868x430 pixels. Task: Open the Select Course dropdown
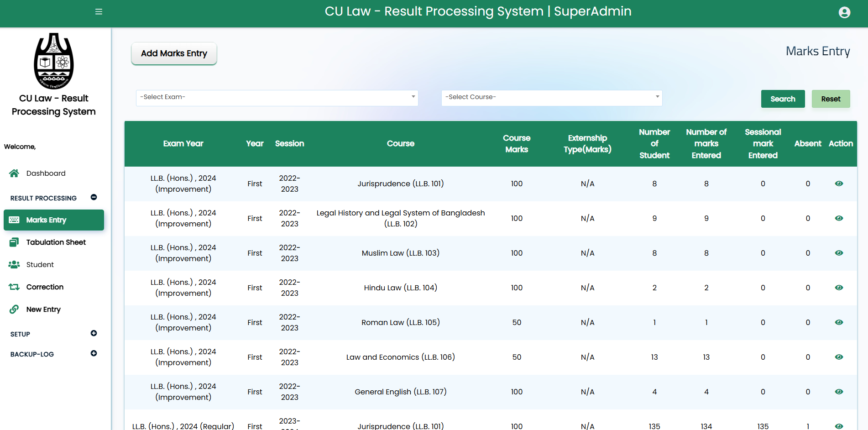[x=551, y=98]
